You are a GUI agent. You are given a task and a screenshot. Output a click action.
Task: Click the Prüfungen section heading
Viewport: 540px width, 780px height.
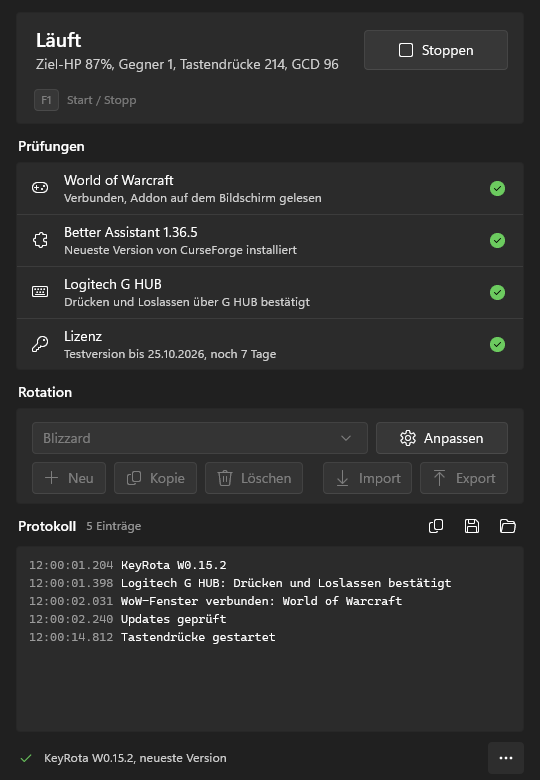[51, 146]
